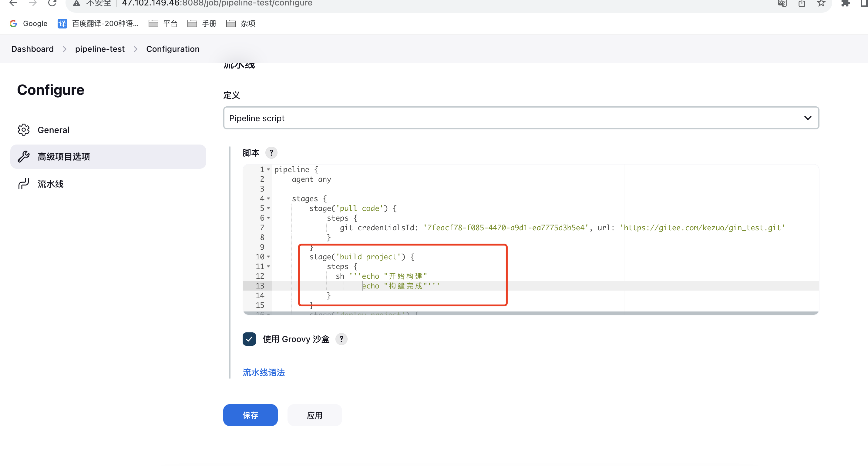This screenshot has width=868, height=466.
Task: Click the browser back arrow
Action: coord(13,3)
